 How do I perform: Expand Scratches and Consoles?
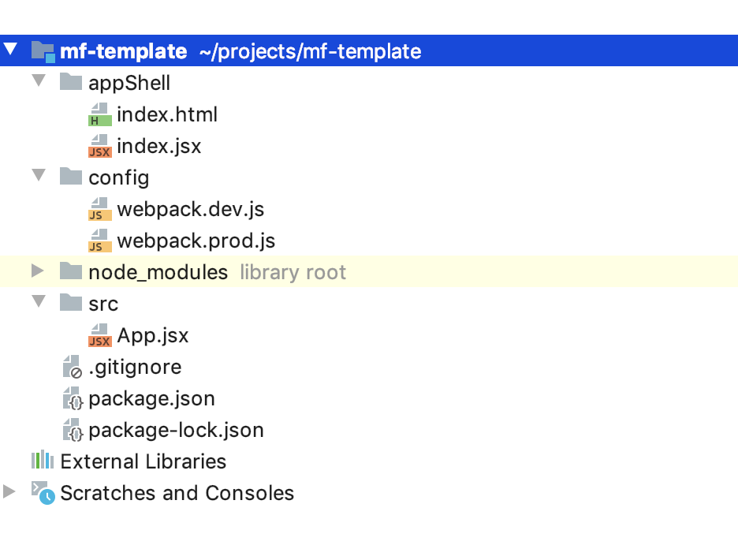click(x=9, y=492)
